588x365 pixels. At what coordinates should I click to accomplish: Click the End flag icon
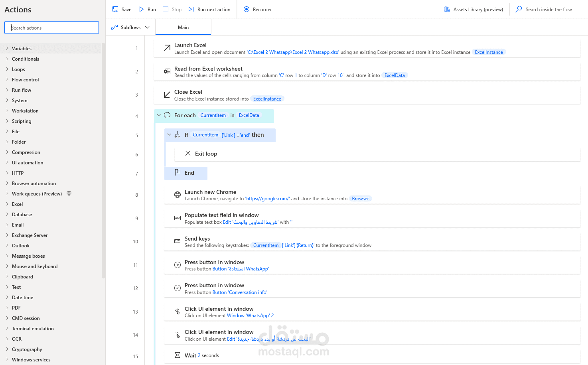[x=178, y=172]
